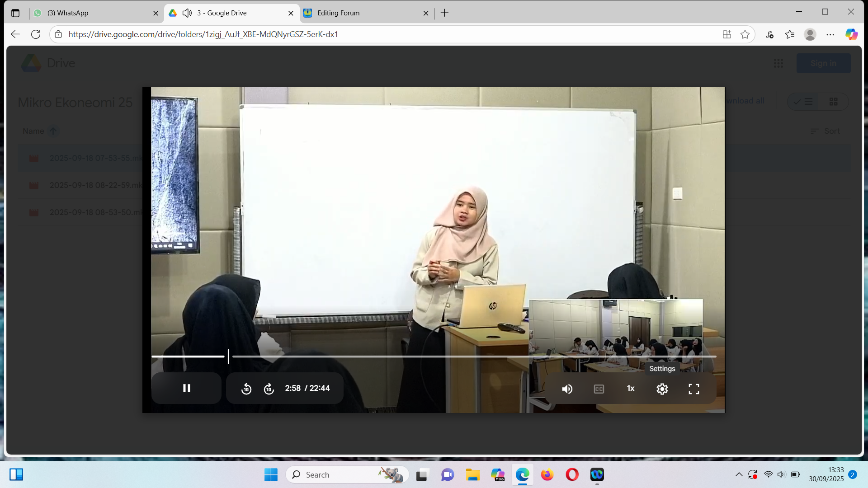Show hidden system tray icons

[x=739, y=474]
